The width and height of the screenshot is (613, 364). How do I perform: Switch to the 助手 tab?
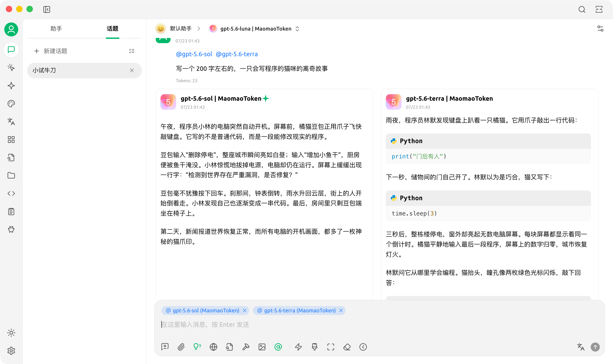pyautogui.click(x=56, y=29)
